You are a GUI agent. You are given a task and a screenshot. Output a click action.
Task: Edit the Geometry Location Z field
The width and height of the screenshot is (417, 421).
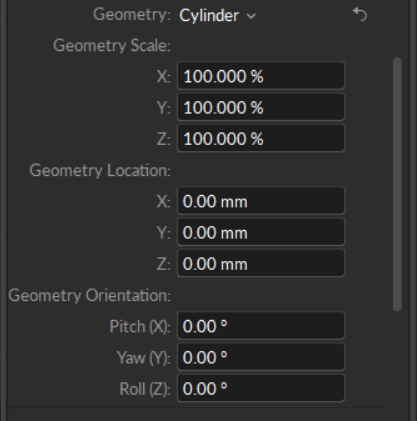click(261, 263)
